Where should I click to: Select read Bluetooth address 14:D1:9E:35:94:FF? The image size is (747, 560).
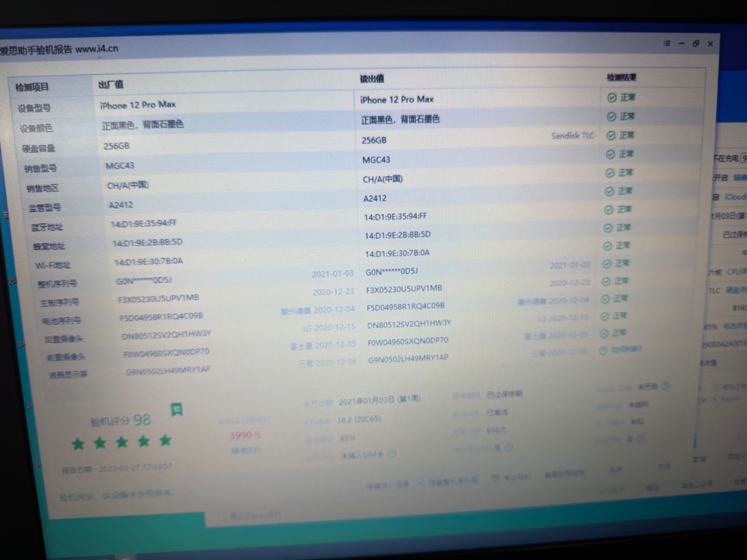click(x=396, y=217)
